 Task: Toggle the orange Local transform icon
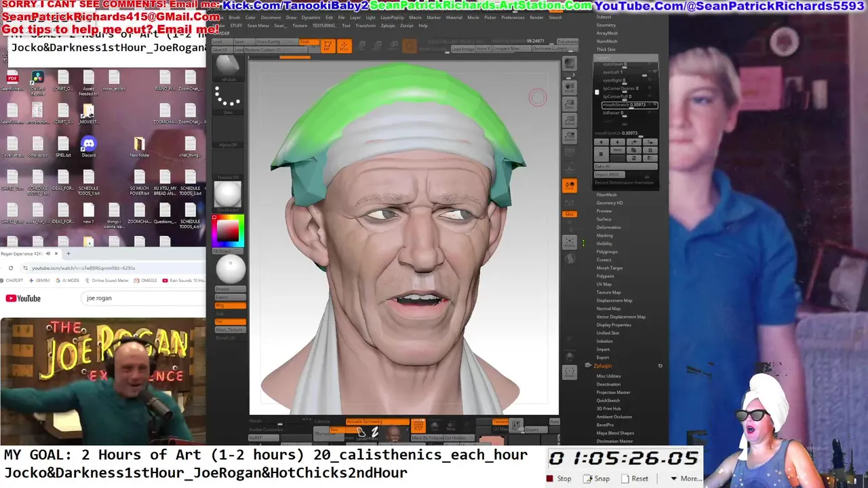pyautogui.click(x=570, y=186)
